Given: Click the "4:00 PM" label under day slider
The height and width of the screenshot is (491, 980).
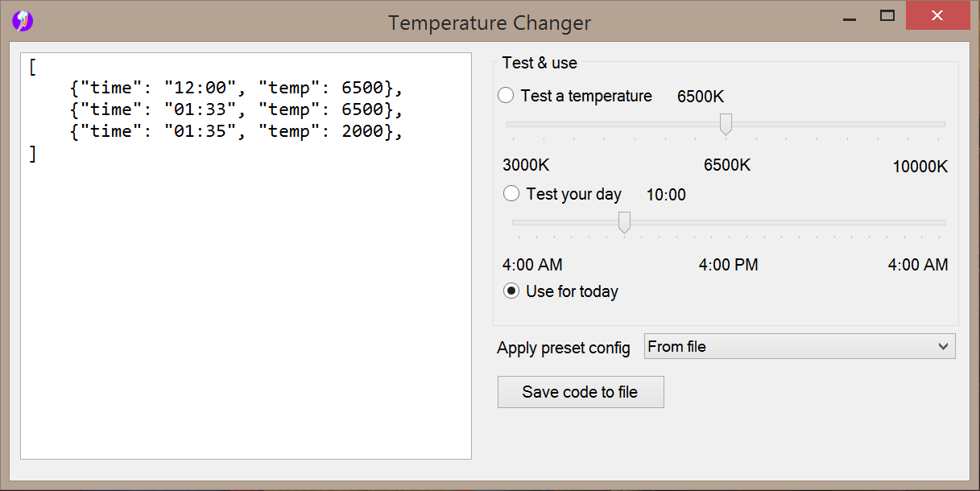Looking at the screenshot, I should (x=728, y=265).
